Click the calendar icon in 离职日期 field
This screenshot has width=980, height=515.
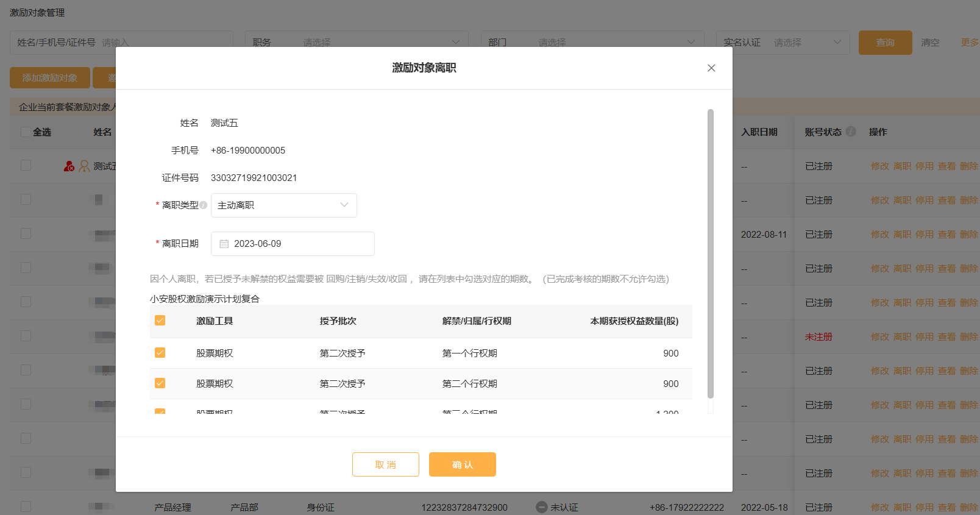[x=224, y=244]
